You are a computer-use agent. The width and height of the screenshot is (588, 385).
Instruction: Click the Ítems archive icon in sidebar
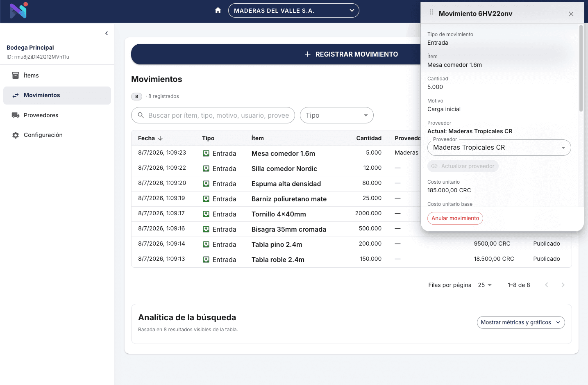click(16, 75)
